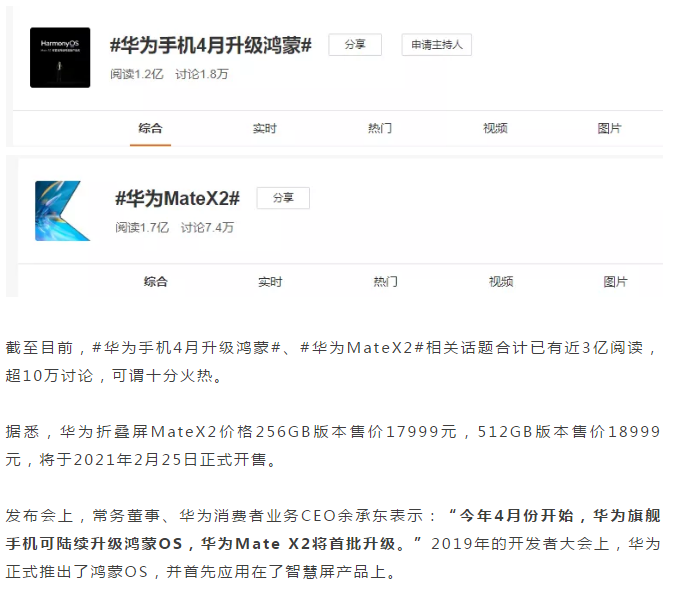Click the paragraph starting 据悉
The width and height of the screenshot is (673, 602).
pyautogui.click(x=333, y=445)
